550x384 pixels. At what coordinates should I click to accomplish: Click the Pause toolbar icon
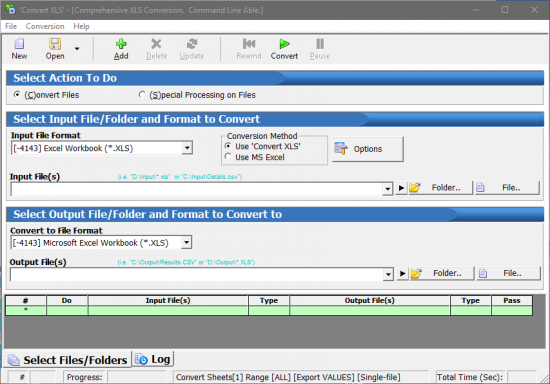point(320,44)
